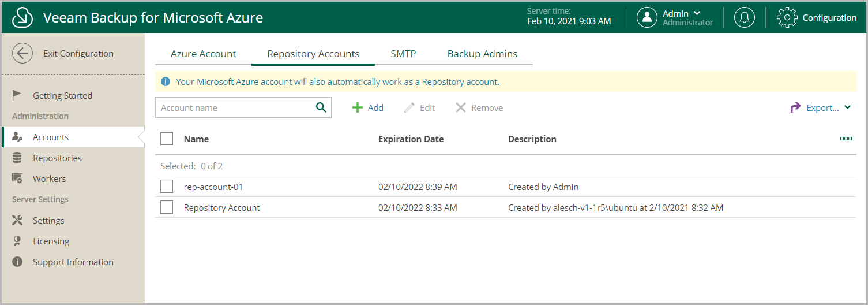
Task: Click the Workers monitor-gear icon
Action: click(x=17, y=178)
